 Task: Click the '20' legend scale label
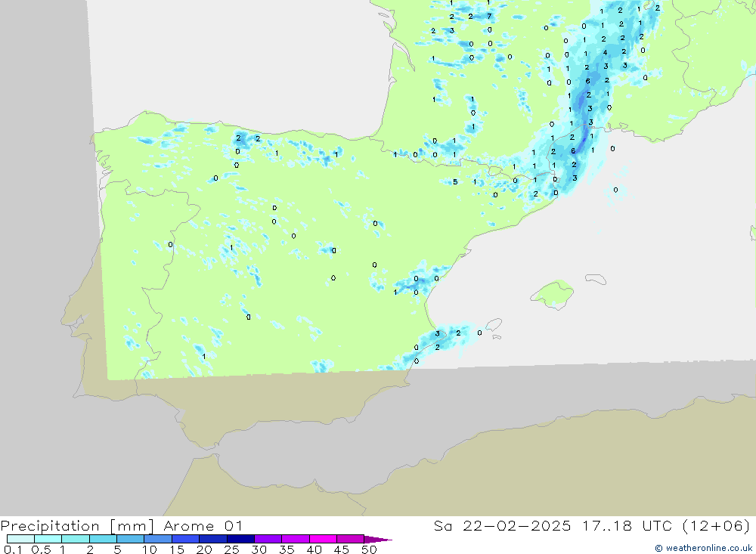pyautogui.click(x=204, y=549)
